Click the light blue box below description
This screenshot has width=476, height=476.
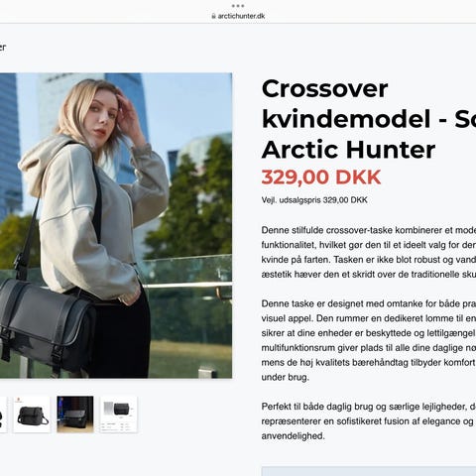coord(369,471)
